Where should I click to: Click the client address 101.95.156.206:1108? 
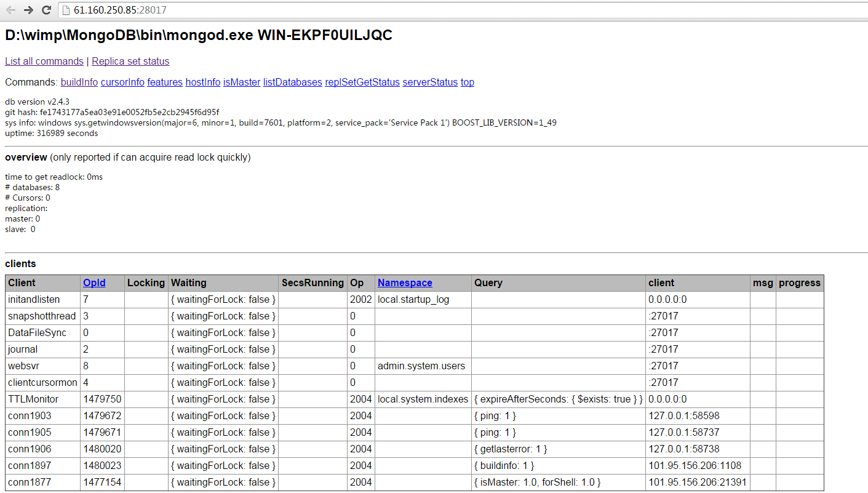695,466
